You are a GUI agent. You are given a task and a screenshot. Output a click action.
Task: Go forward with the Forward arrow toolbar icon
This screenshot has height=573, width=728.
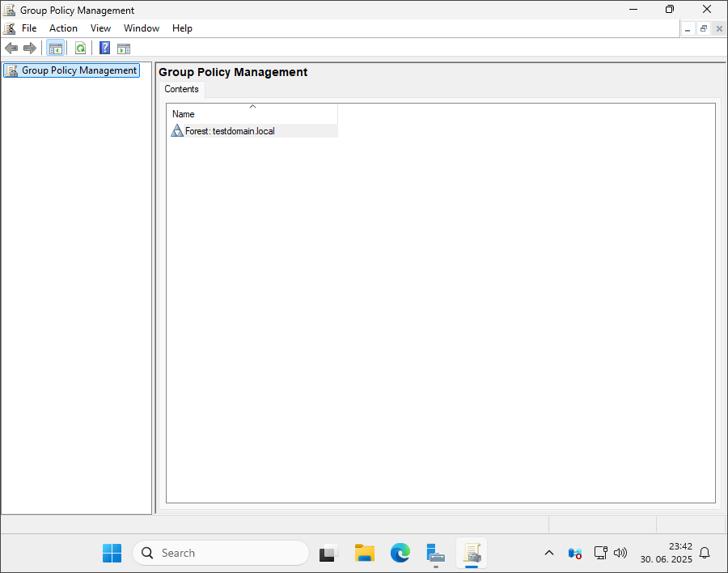coord(30,48)
